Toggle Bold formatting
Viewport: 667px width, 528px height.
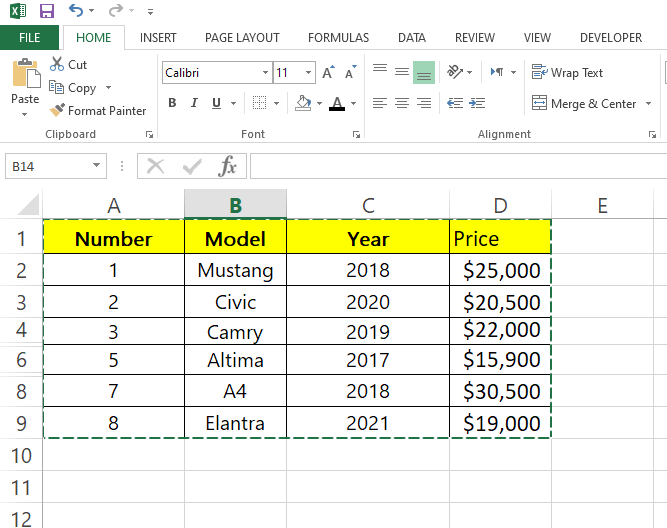pyautogui.click(x=172, y=103)
